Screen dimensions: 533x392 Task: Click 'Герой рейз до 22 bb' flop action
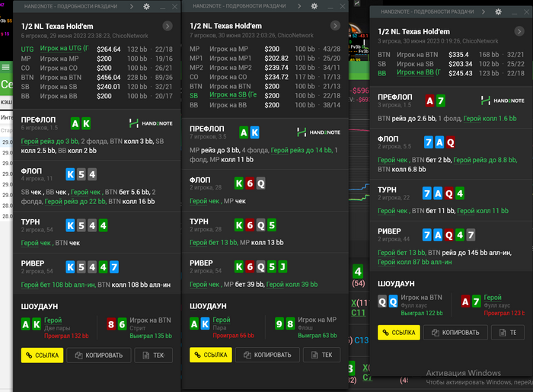pos(75,202)
